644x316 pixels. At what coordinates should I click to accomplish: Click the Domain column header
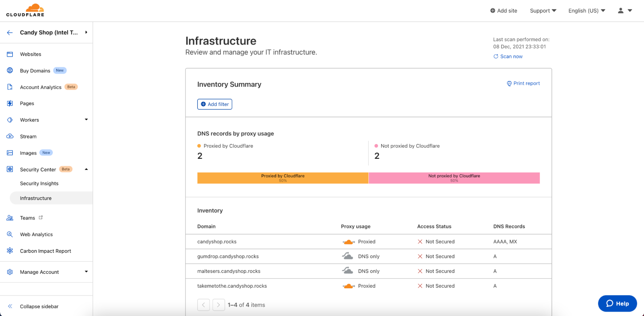coord(207,226)
